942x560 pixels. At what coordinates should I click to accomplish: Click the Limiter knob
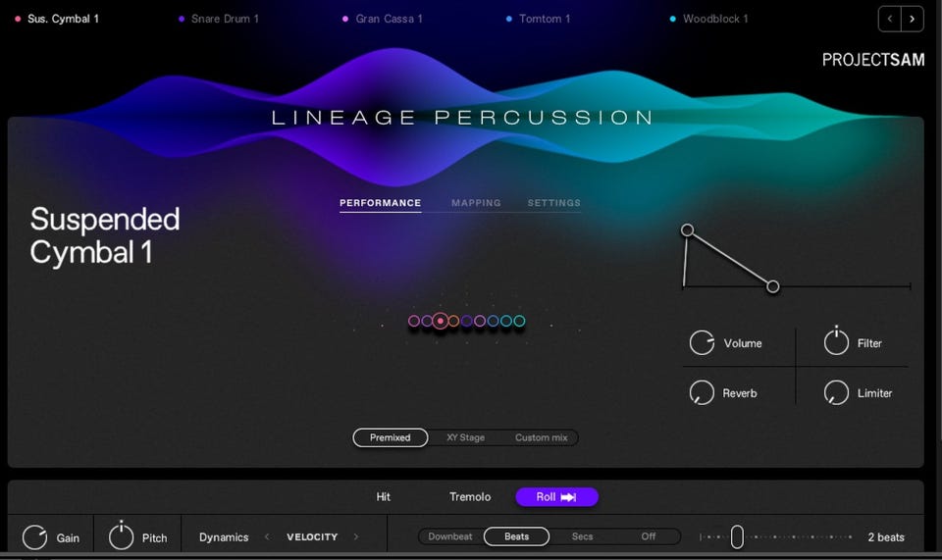(x=836, y=392)
